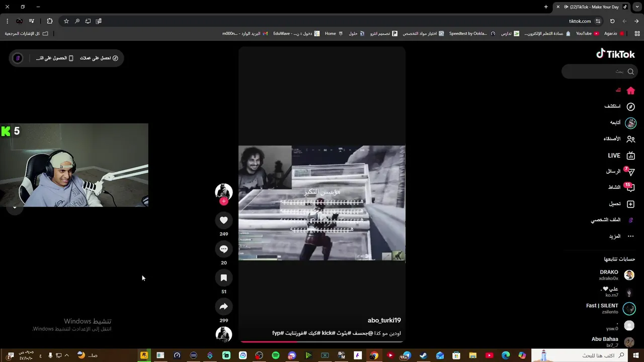This screenshot has width=644, height=362.
Task: Open the For You home page
Action: [x=626, y=90]
